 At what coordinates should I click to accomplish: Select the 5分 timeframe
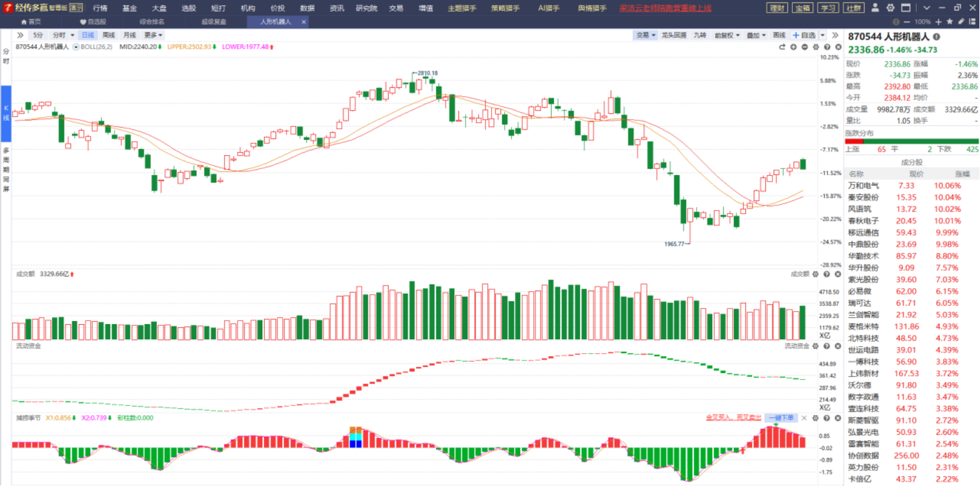38,35
